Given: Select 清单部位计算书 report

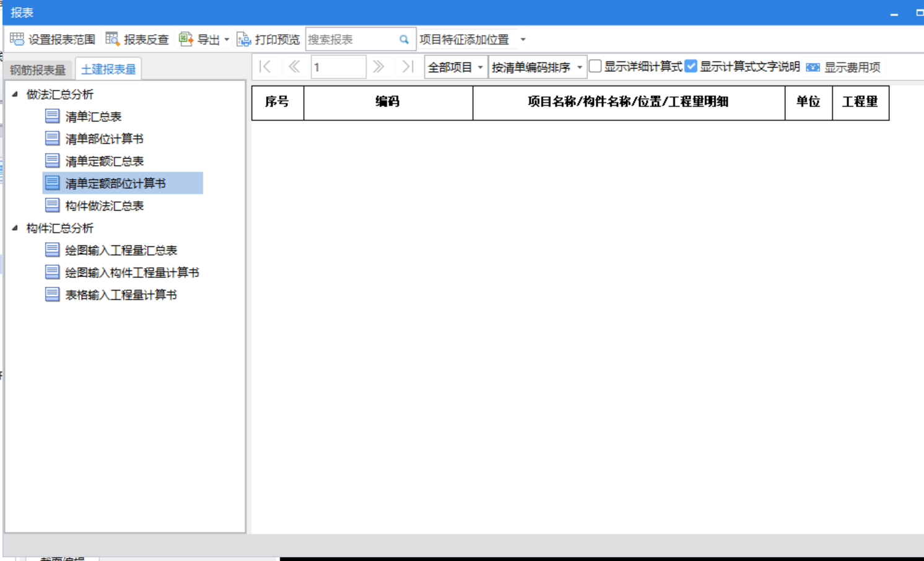Looking at the screenshot, I should click(105, 139).
